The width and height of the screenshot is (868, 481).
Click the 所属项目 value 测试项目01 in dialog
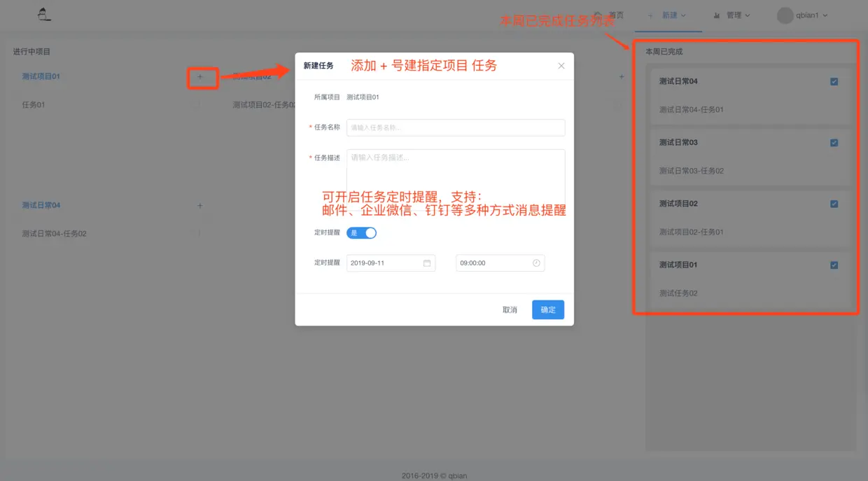(x=363, y=97)
